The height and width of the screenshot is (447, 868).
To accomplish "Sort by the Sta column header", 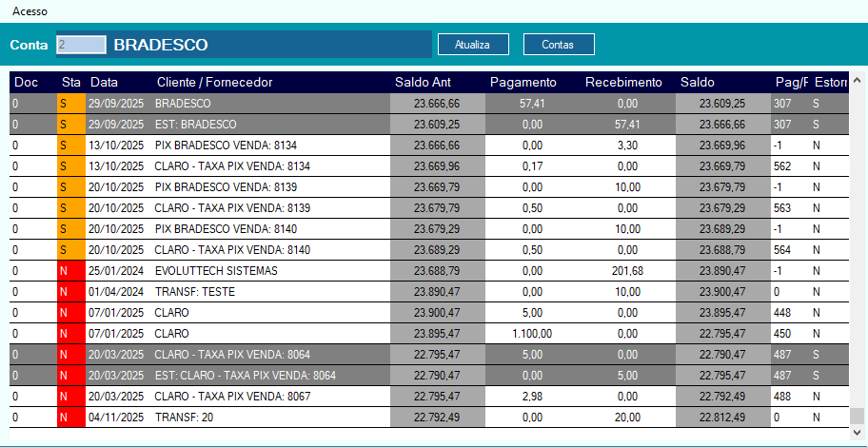I will pos(70,83).
